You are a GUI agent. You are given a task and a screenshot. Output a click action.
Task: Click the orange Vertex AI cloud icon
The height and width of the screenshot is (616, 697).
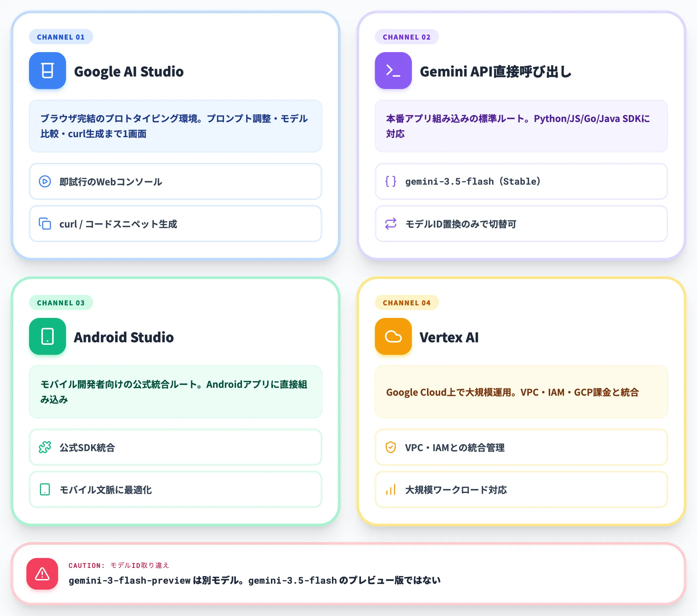[x=393, y=336]
